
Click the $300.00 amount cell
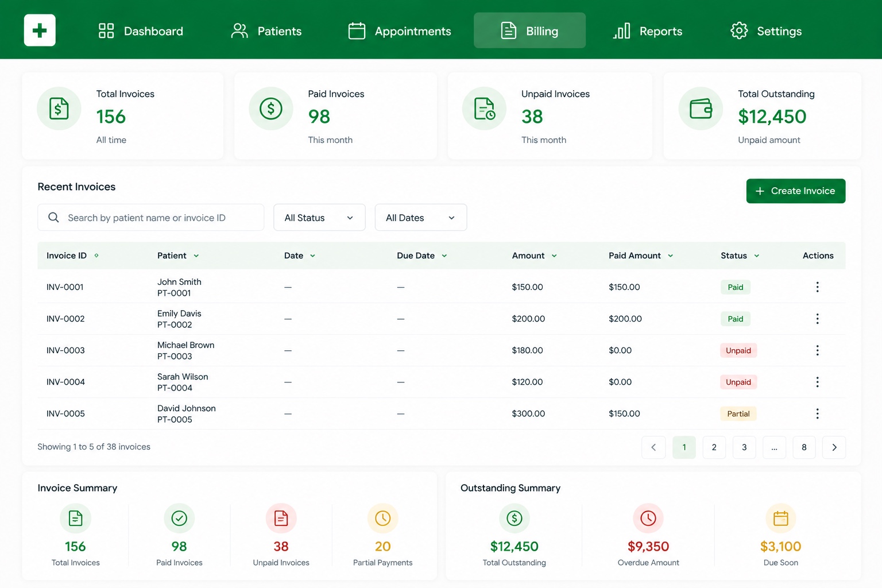(528, 413)
